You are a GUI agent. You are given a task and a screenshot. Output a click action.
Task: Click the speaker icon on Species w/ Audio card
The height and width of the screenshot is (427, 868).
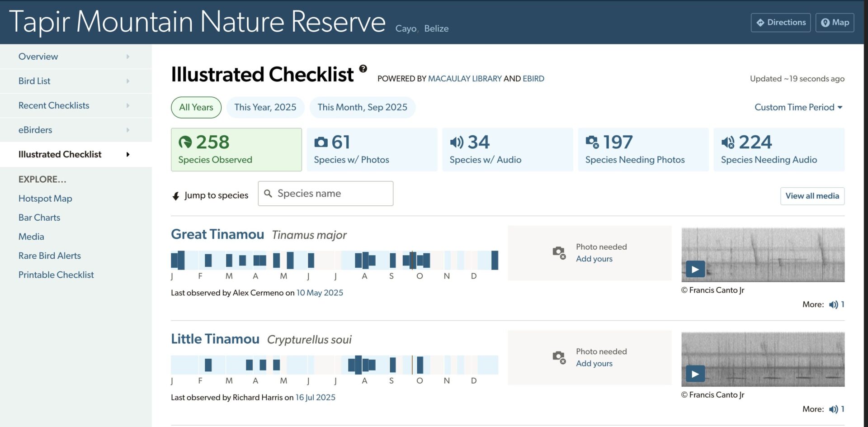(x=457, y=142)
